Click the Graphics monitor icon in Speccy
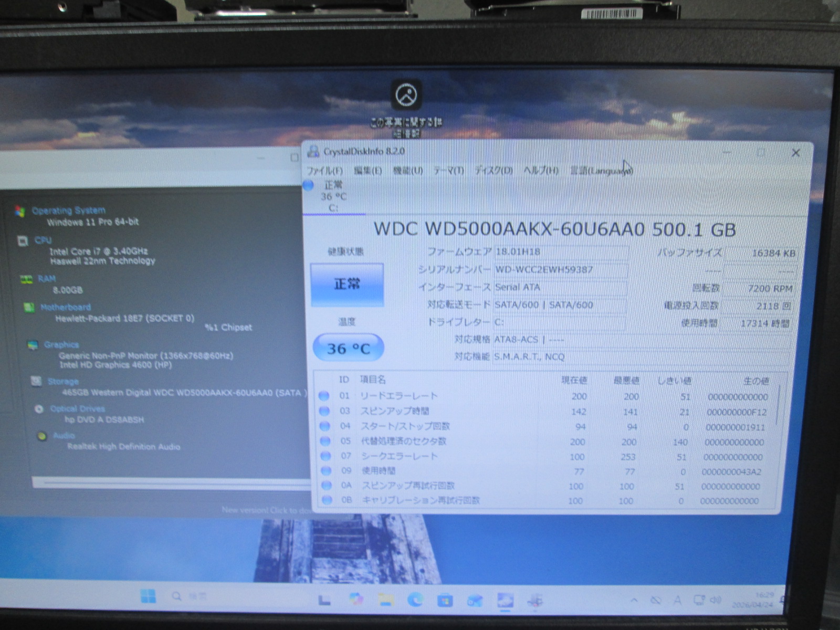The image size is (840, 630). [33, 345]
